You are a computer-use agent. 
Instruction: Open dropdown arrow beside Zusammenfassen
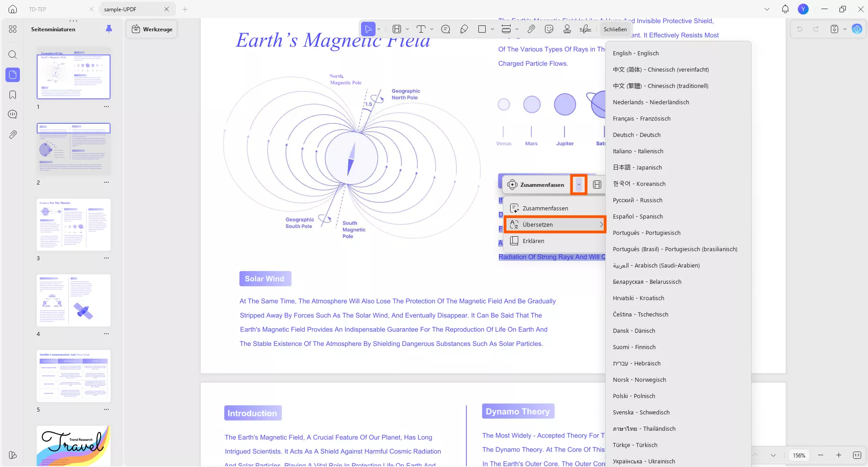[x=579, y=185]
